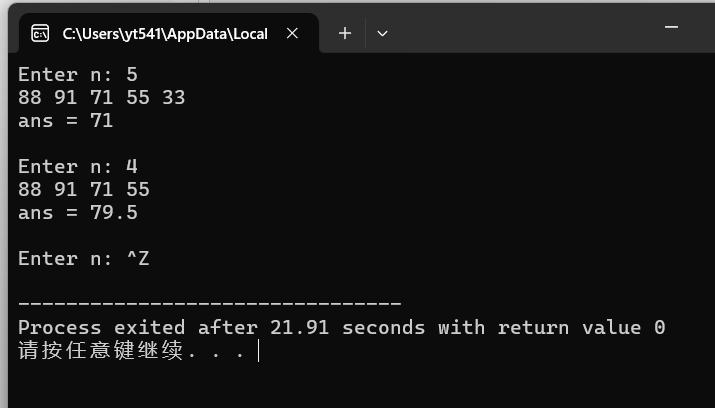Click the dashed separator line
This screenshot has height=408, width=715.
point(210,303)
